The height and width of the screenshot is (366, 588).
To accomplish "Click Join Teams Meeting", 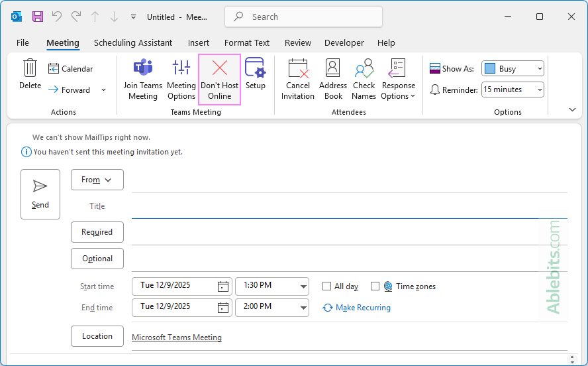I will click(x=143, y=79).
